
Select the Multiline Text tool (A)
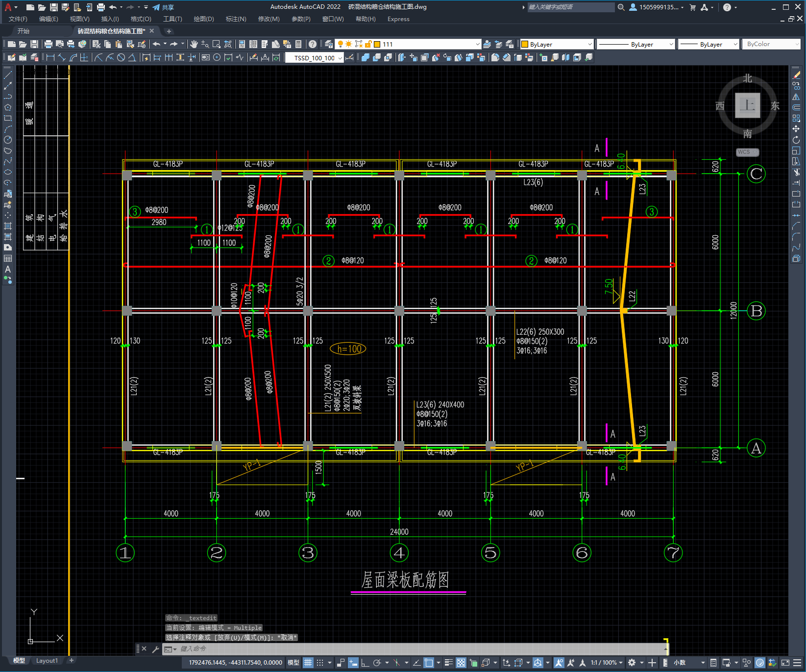point(8,269)
